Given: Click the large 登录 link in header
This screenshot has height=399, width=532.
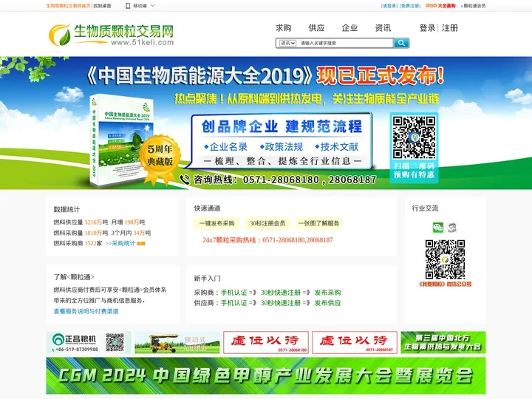Looking at the screenshot, I should pyautogui.click(x=428, y=28).
